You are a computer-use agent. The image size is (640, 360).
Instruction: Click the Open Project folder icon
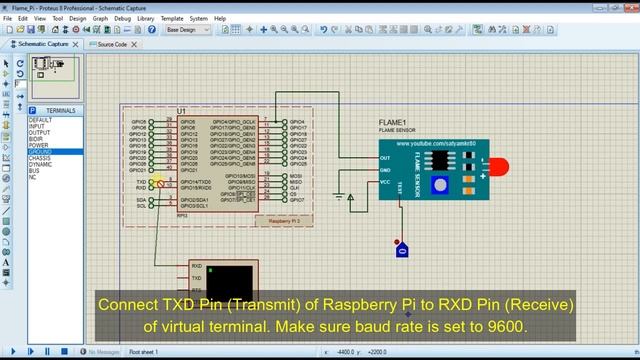pyautogui.click(x=20, y=30)
